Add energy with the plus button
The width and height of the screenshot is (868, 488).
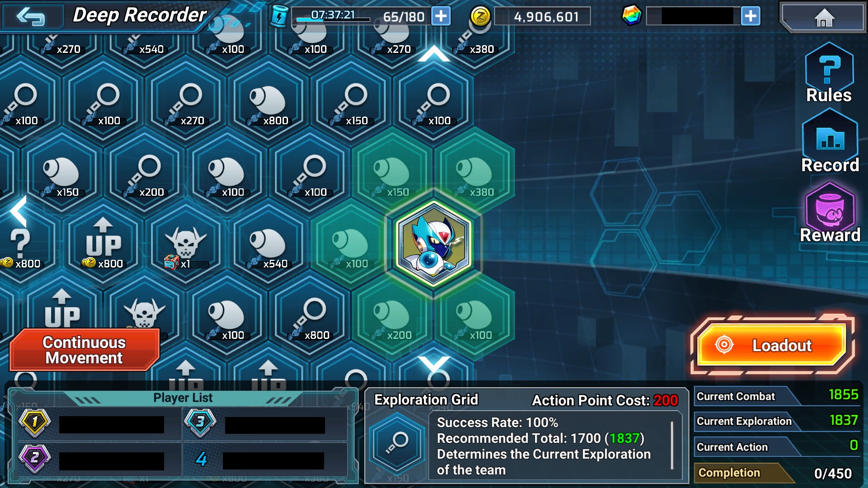pos(441,16)
